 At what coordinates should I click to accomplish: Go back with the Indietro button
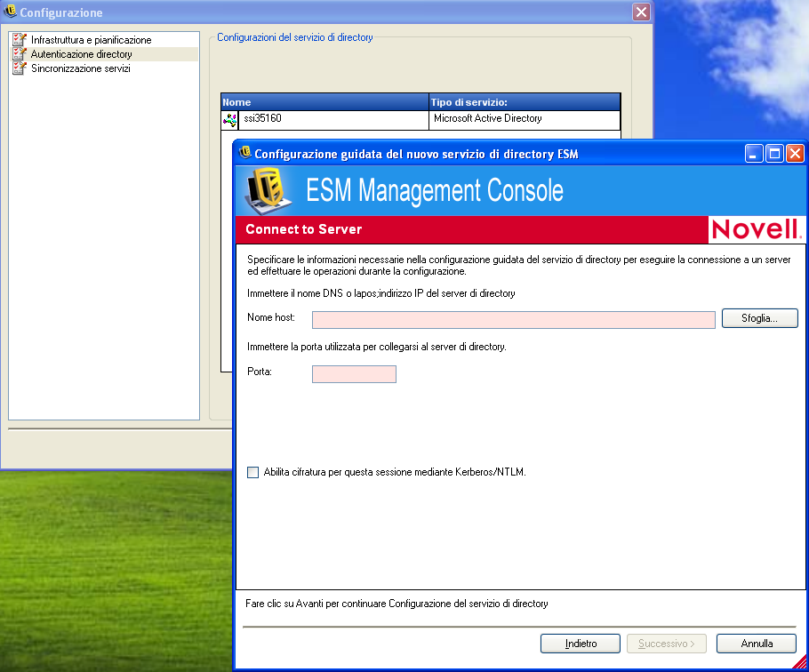pyautogui.click(x=581, y=644)
